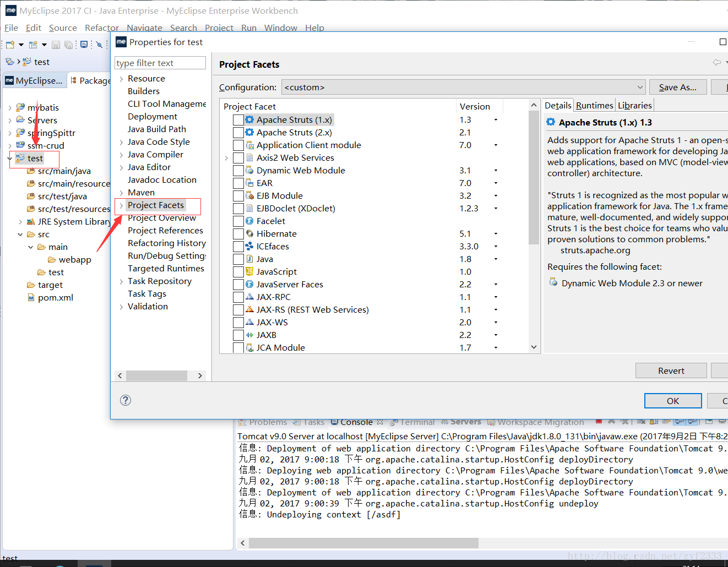
Task: Click the JavaScript facet icon
Action: pos(249,271)
